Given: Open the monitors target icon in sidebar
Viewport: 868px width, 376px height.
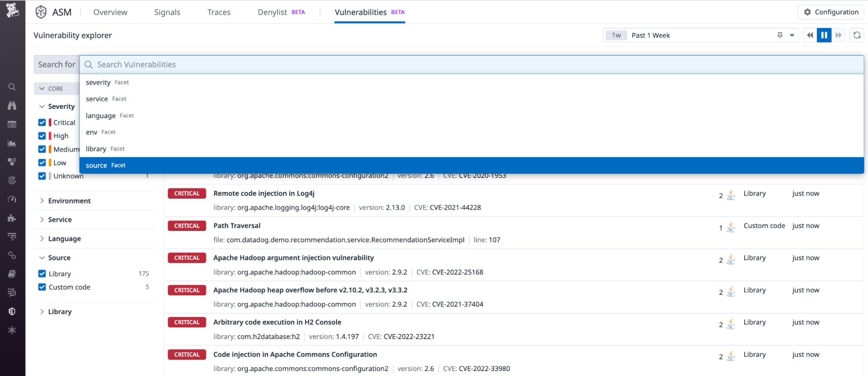Looking at the screenshot, I should (x=12, y=180).
